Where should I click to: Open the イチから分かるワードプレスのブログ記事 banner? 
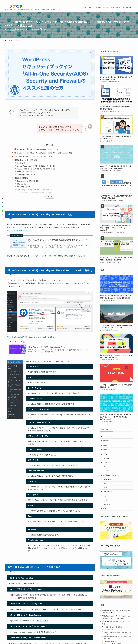coord(117,560)
